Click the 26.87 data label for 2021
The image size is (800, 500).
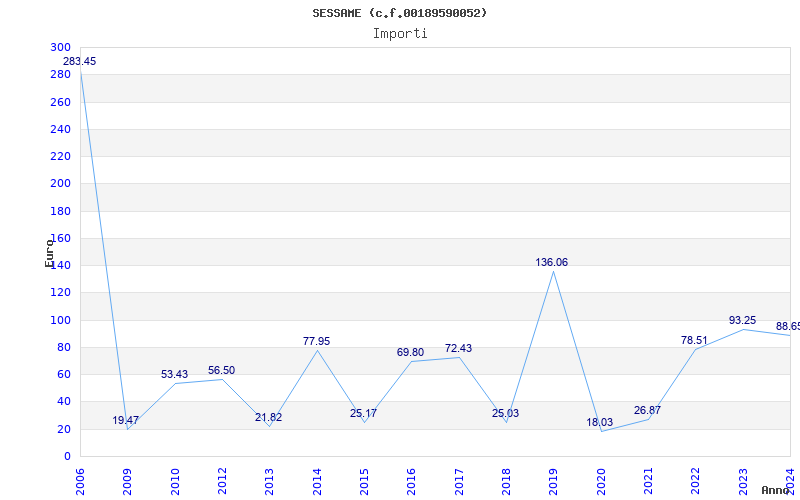pyautogui.click(x=647, y=411)
